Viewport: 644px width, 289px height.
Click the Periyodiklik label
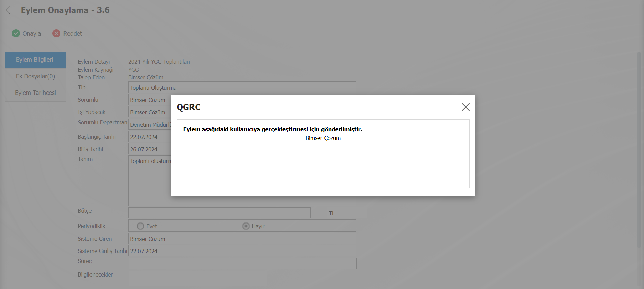[x=92, y=226]
